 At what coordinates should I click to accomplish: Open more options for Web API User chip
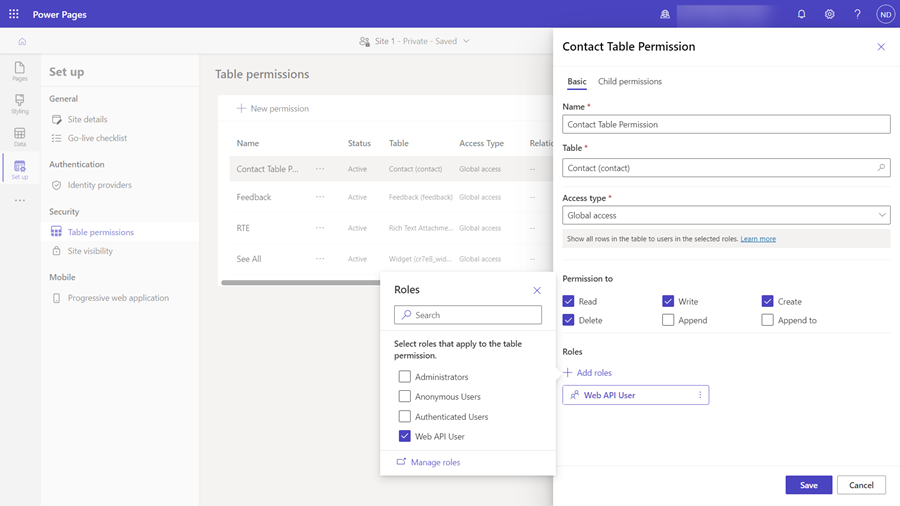700,395
